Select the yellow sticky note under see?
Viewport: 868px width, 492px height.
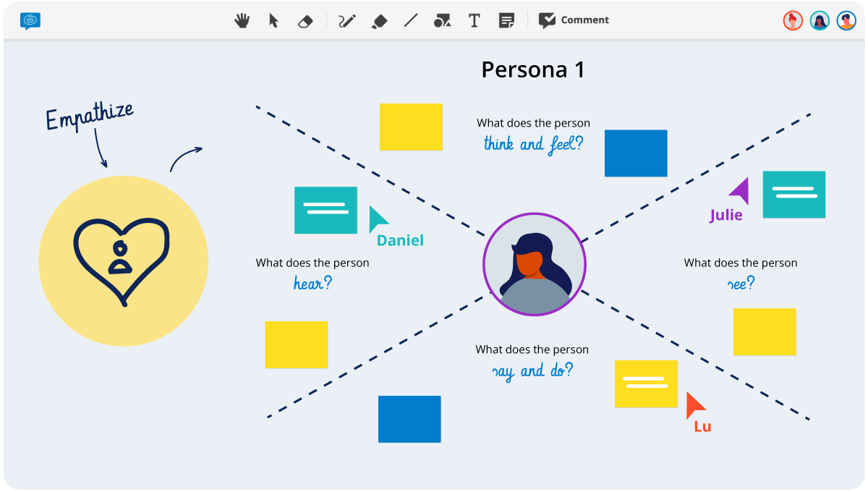click(x=765, y=332)
